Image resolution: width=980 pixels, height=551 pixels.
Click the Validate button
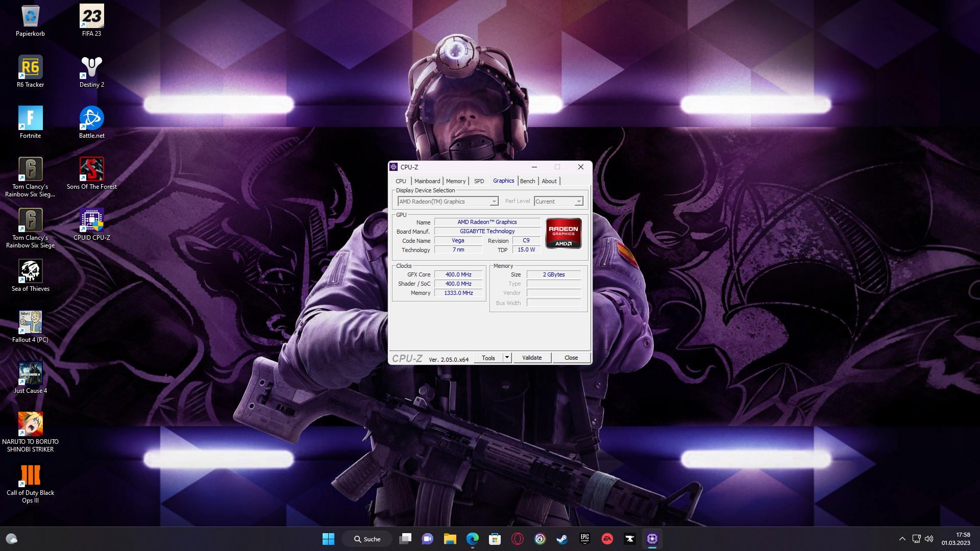(x=532, y=358)
